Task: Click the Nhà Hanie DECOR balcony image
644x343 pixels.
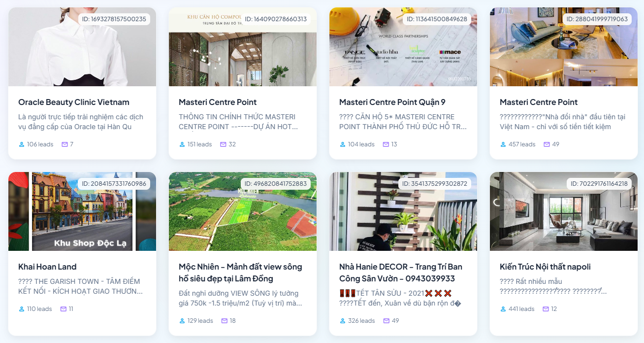Action: coord(403,211)
